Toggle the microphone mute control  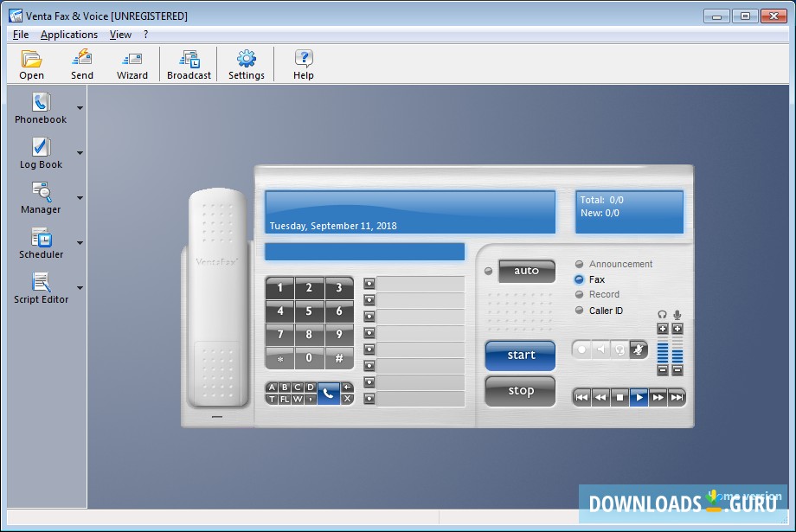(x=638, y=349)
